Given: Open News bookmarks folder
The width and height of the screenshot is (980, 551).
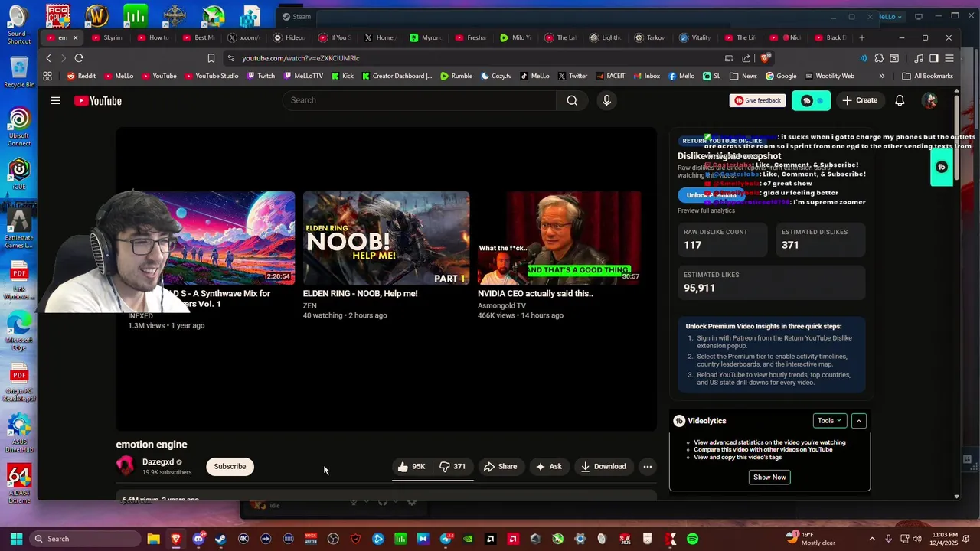Looking at the screenshot, I should [743, 76].
